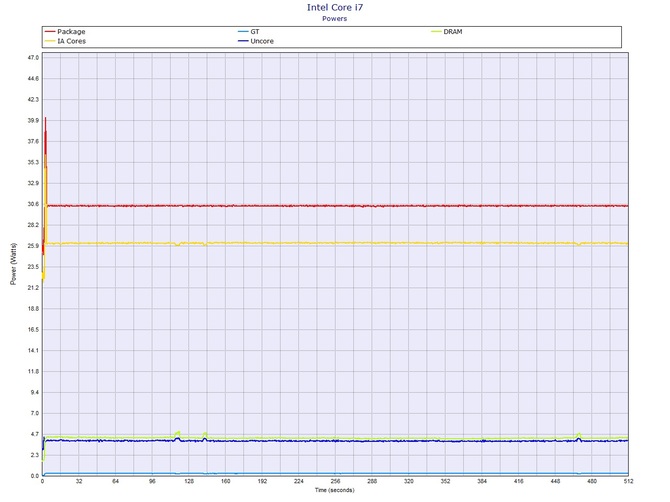The image size is (670, 502).
Task: Click the yellow IA Cores legend color line
Action: pyautogui.click(x=50, y=41)
